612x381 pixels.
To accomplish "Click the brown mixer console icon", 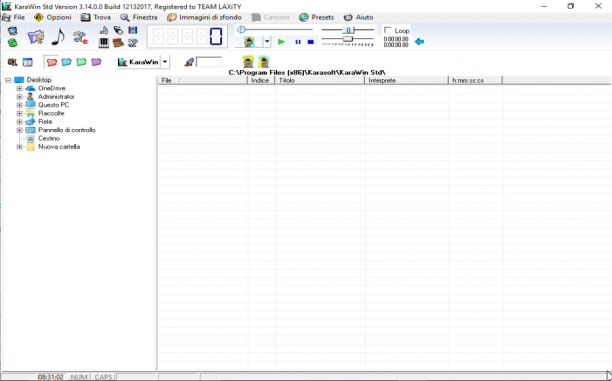I will pyautogui.click(x=118, y=43).
